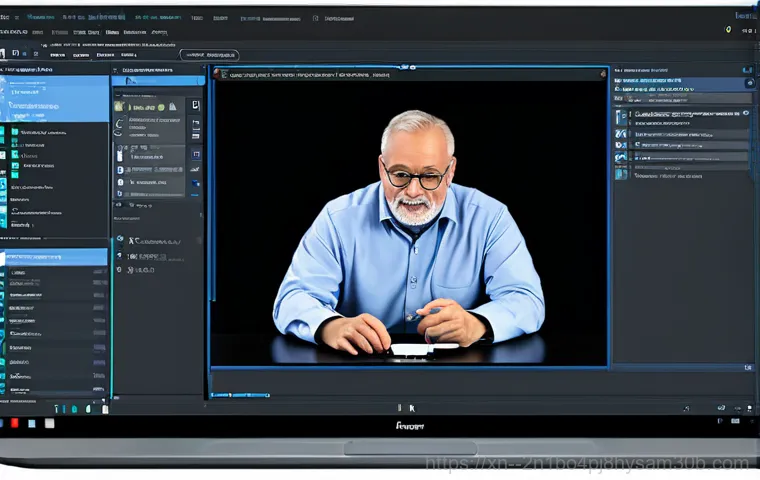
Task: Select the large blue highlighted item in the top-left panel
Action: (x=54, y=98)
